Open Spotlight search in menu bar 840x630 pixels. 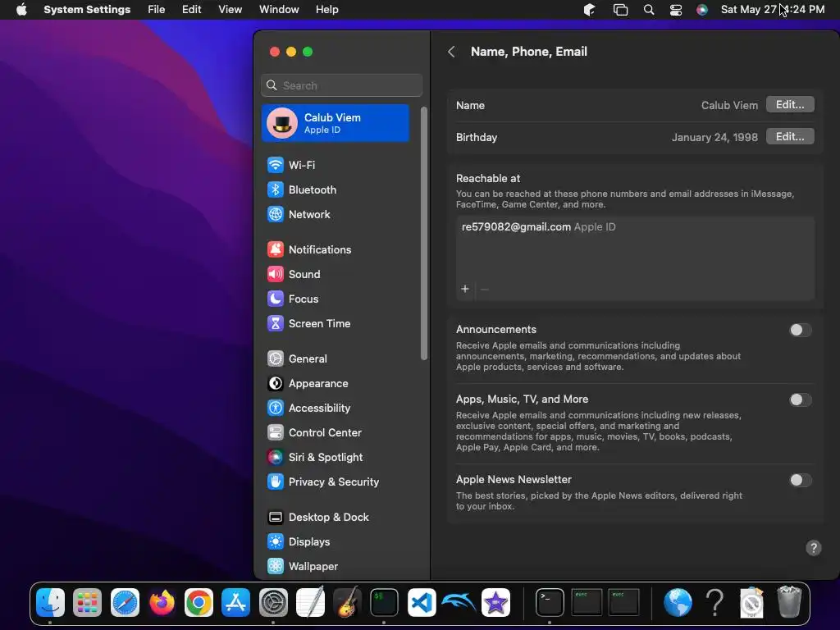click(649, 10)
